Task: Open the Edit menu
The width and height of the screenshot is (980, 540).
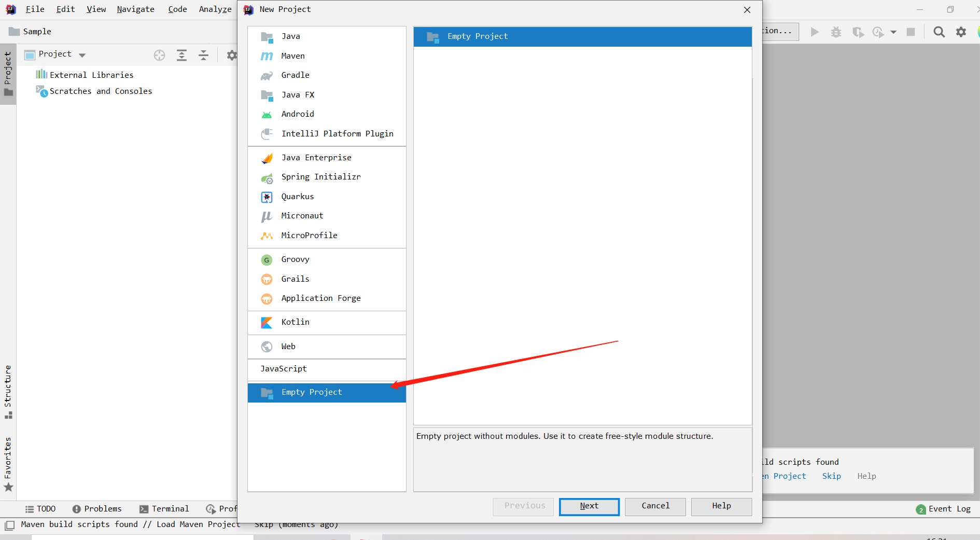Action: [66, 9]
